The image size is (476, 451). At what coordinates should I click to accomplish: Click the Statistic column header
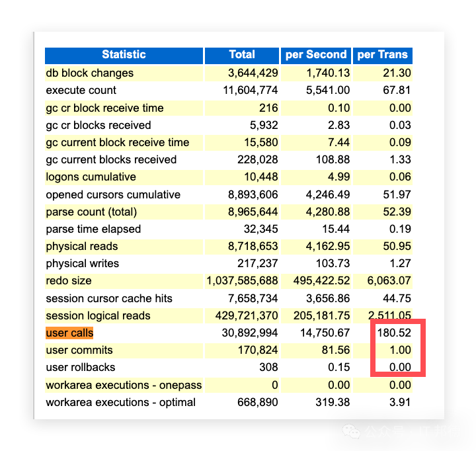124,55
